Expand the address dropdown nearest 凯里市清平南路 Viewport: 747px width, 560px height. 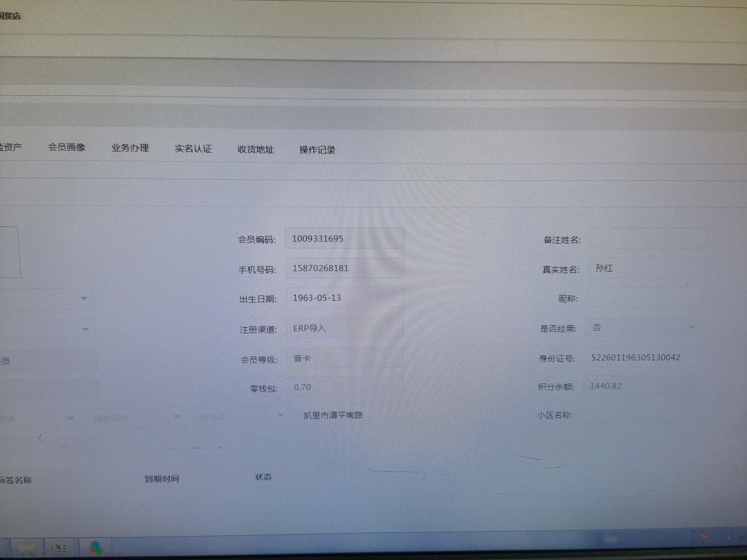pos(280,415)
